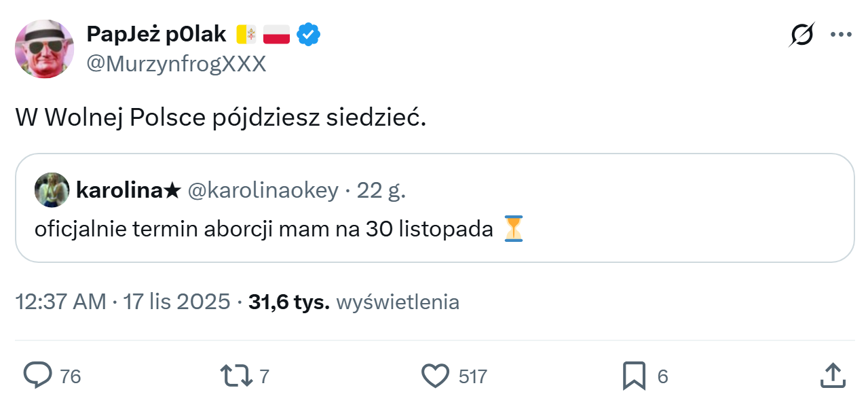Click the blue verified checkmark badge
868x409 pixels.
pyautogui.click(x=309, y=33)
